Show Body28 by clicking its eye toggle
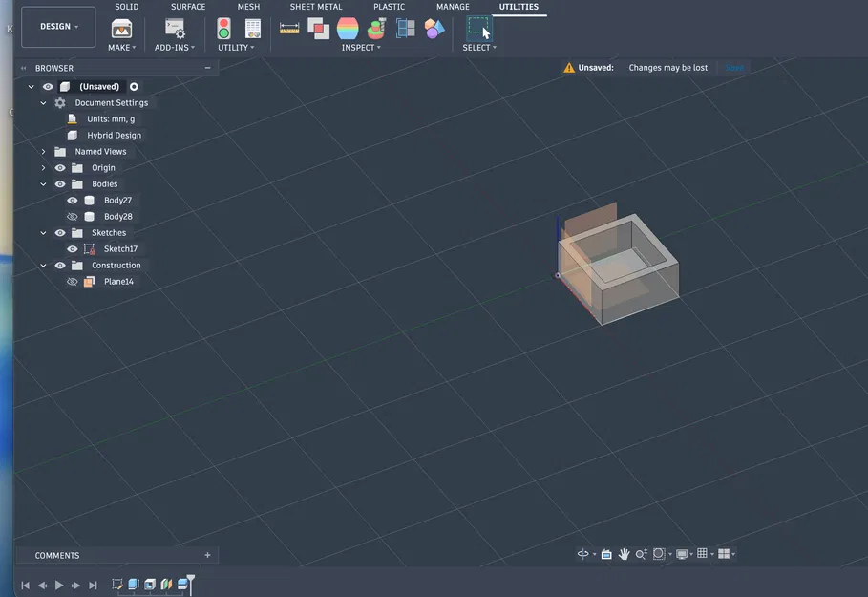 (72, 216)
